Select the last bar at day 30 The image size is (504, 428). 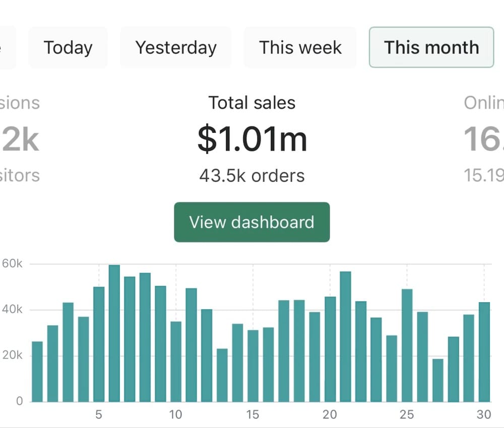click(484, 352)
